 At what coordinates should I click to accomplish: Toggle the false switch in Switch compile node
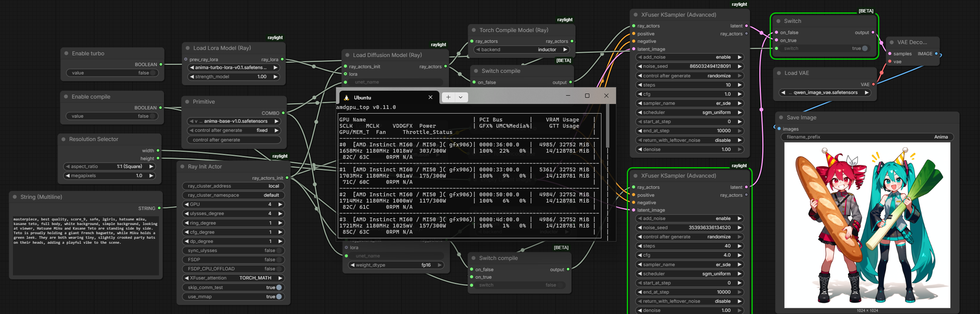click(x=561, y=285)
